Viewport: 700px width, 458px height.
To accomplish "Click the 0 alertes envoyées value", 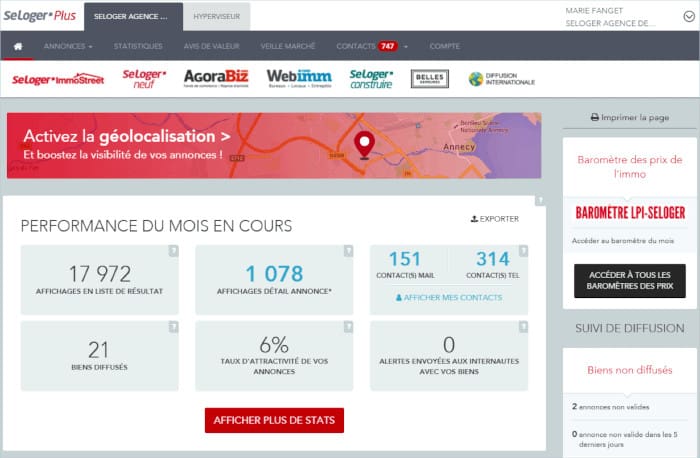I will tap(449, 345).
